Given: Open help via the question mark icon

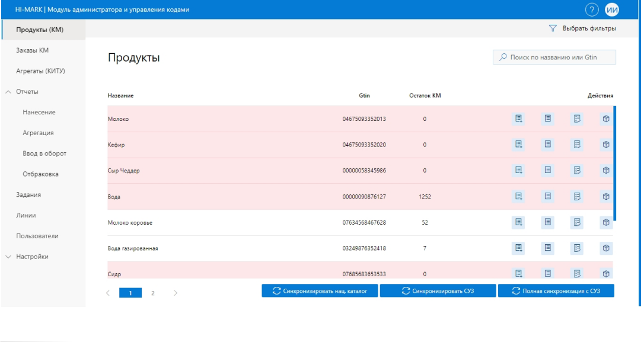Looking at the screenshot, I should coord(591,9).
